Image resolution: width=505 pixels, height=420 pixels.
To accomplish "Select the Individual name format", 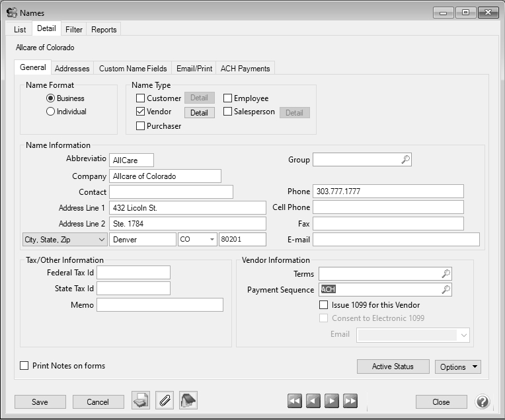I will (50, 112).
